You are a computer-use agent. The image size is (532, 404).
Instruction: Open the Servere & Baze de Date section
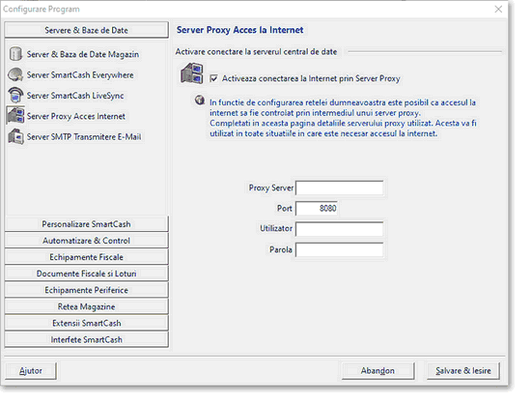click(x=86, y=30)
